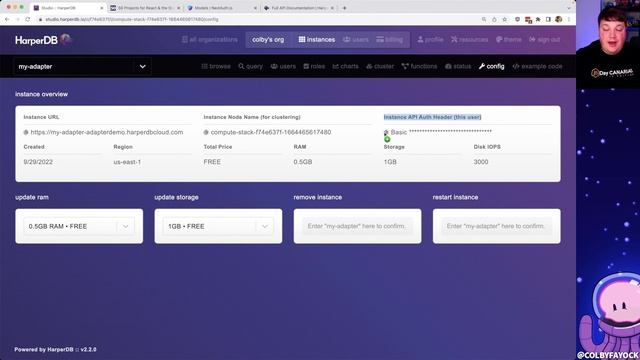
Task: Open the instances section
Action: tap(317, 40)
